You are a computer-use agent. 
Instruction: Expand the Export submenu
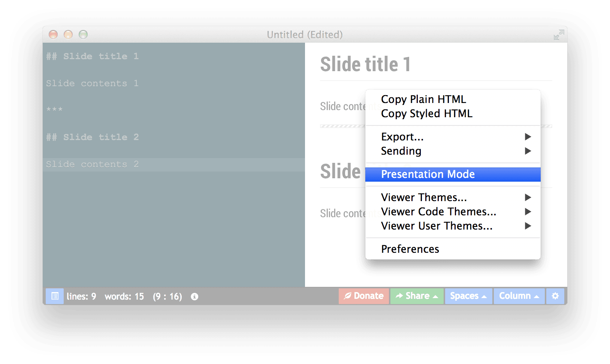tap(402, 137)
